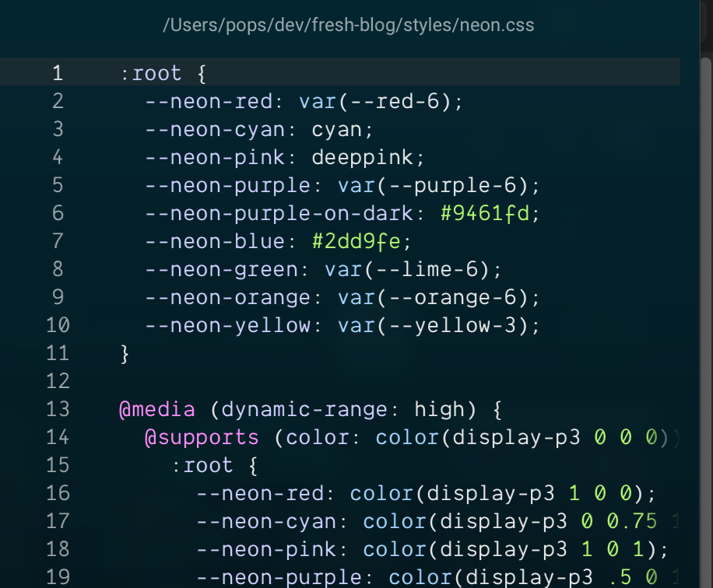This screenshot has height=588, width=713.
Task: Click the @supports rule keyword
Action: pyautogui.click(x=202, y=437)
